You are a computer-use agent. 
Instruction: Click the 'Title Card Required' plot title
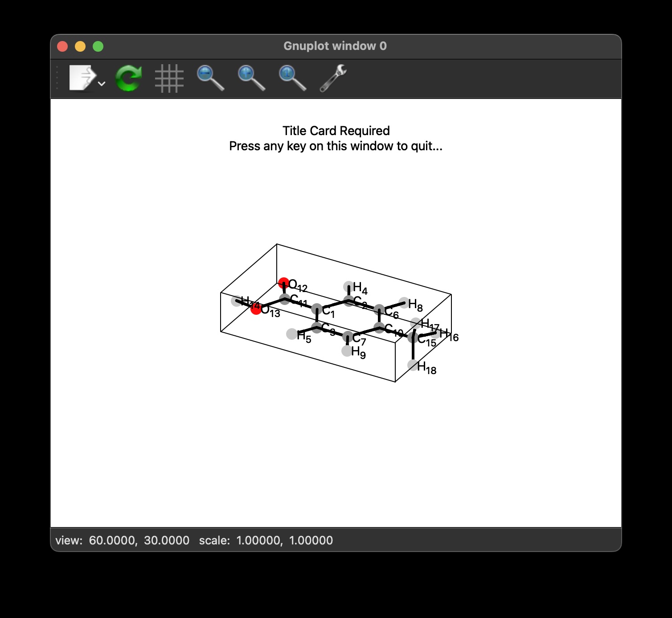point(336,131)
